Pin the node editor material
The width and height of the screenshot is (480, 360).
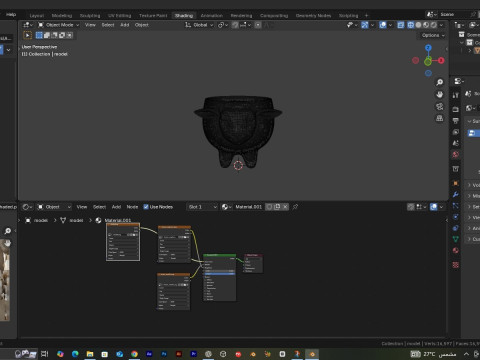(295, 207)
